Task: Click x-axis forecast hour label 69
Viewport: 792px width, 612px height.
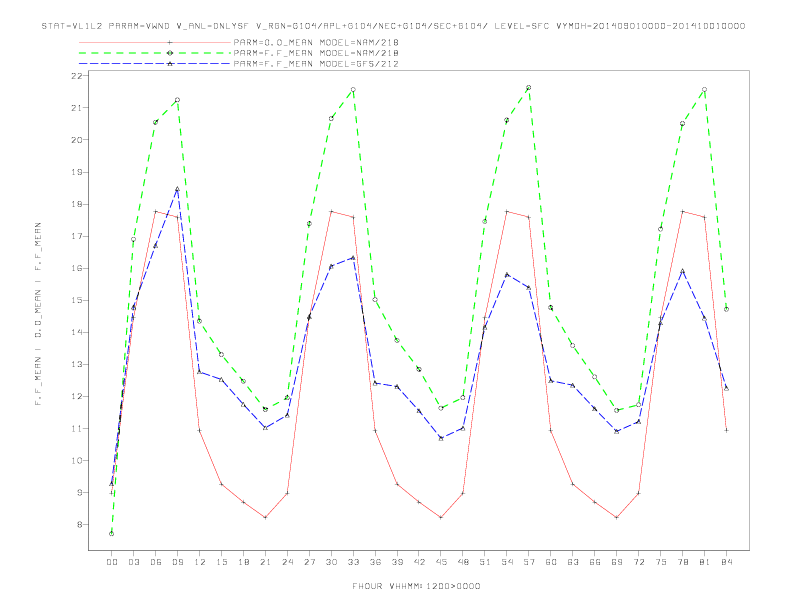Action: (617, 562)
